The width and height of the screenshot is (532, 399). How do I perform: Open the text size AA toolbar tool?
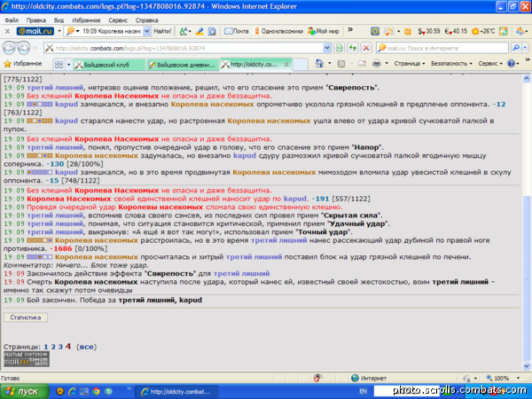(x=185, y=31)
